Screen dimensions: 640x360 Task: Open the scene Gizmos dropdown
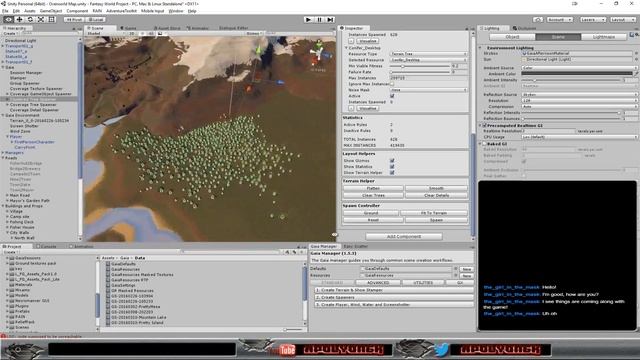click(x=254, y=33)
